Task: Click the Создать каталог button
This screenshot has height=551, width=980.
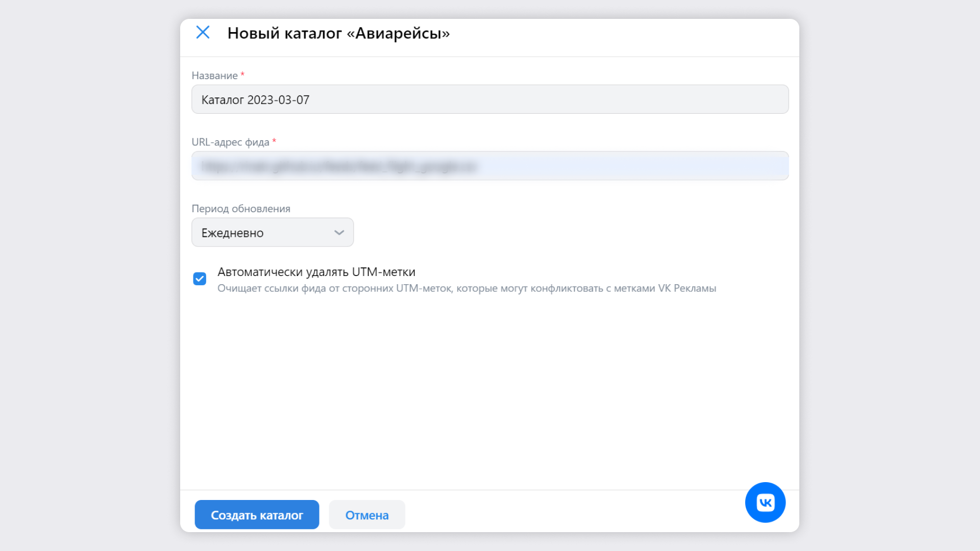Action: tap(257, 515)
